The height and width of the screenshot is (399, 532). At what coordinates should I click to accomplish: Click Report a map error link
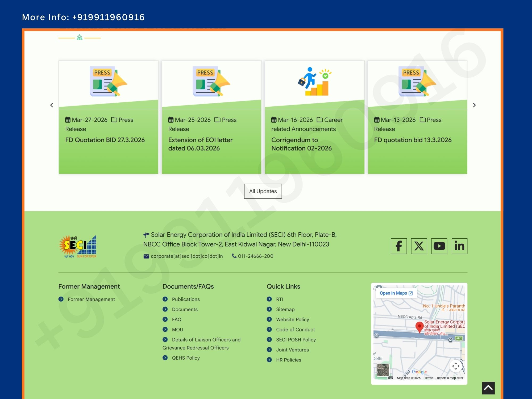[450, 378]
